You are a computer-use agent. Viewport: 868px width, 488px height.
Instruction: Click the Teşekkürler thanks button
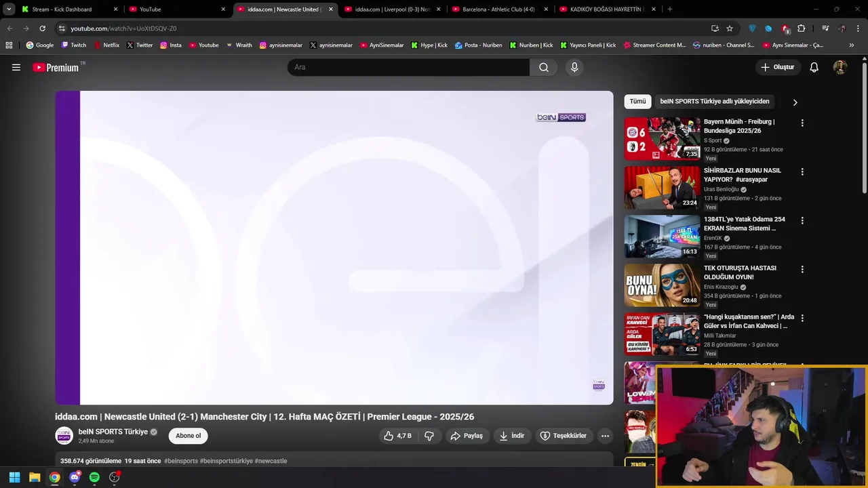tap(563, 436)
